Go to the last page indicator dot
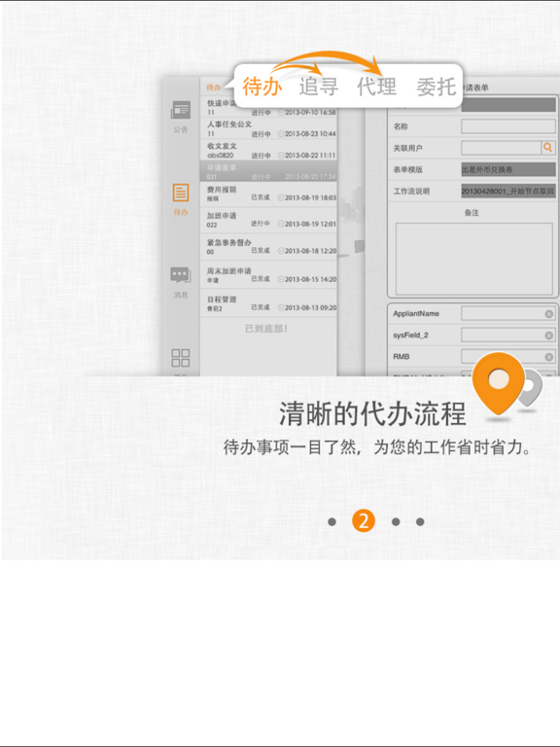 pyautogui.click(x=420, y=521)
